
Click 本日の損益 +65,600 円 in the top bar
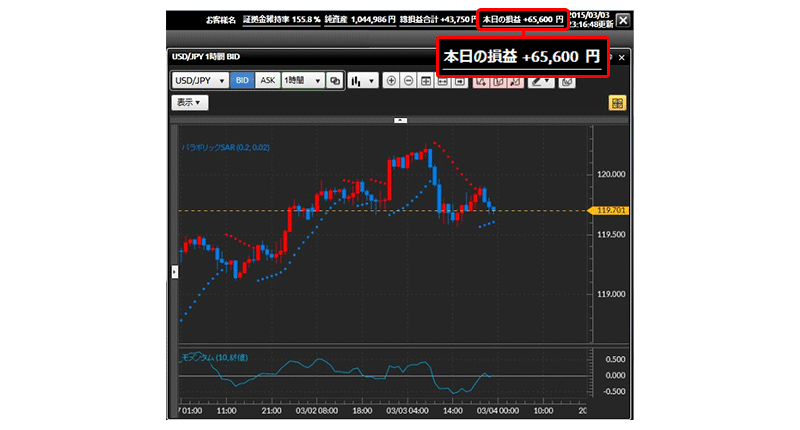[x=523, y=19]
